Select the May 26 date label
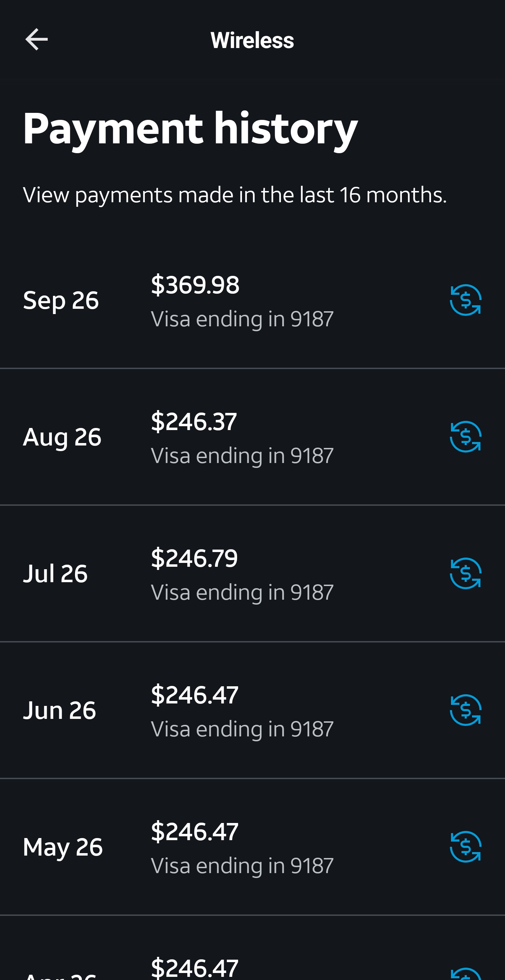The image size is (505, 980). click(x=63, y=847)
